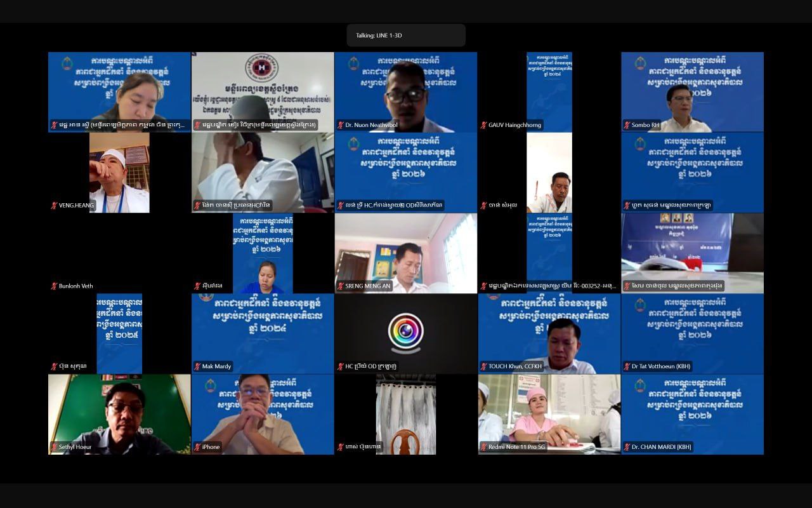Click muted mic icon for SRENG MENG AN
Viewport: 812px width, 508px height.
(x=341, y=286)
